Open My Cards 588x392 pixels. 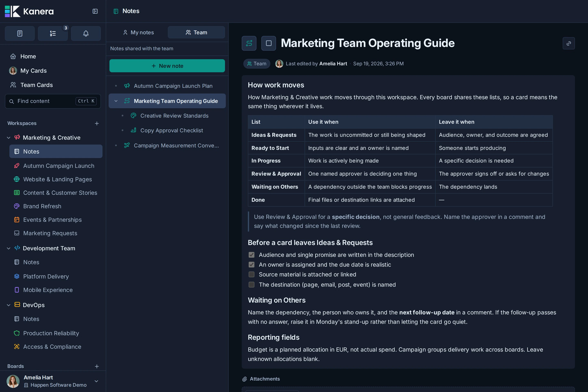pyautogui.click(x=53, y=71)
